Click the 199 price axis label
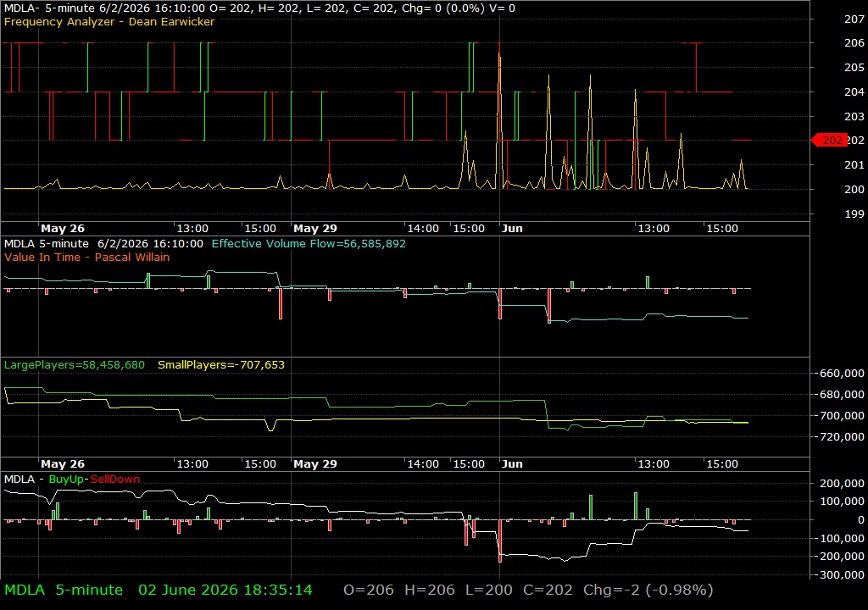The height and width of the screenshot is (610, 868). [854, 213]
